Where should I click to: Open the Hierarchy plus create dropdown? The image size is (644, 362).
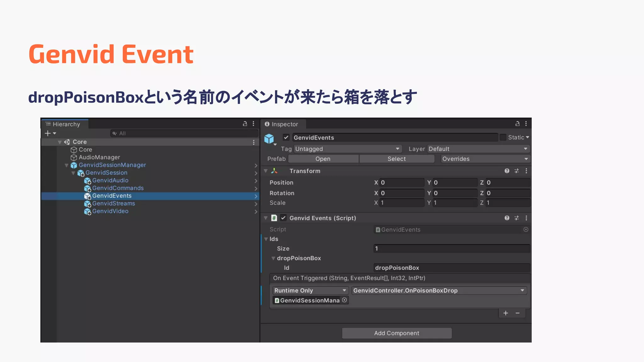(50, 133)
